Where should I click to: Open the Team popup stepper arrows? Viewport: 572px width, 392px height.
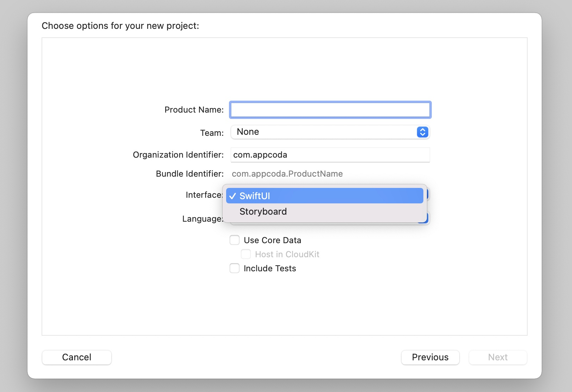[422, 132]
